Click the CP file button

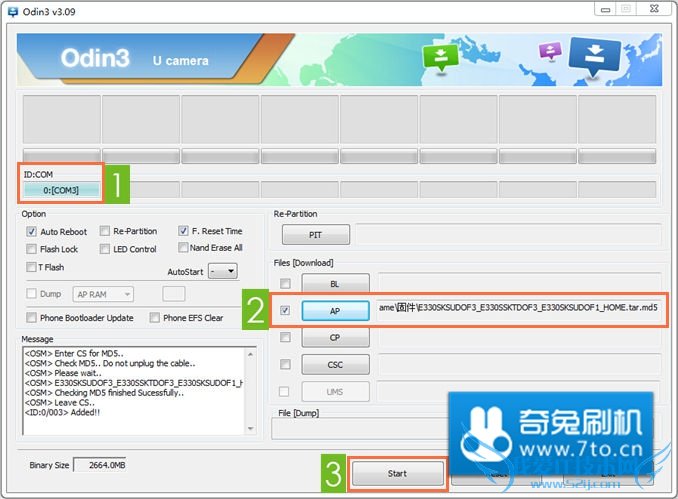click(x=335, y=337)
